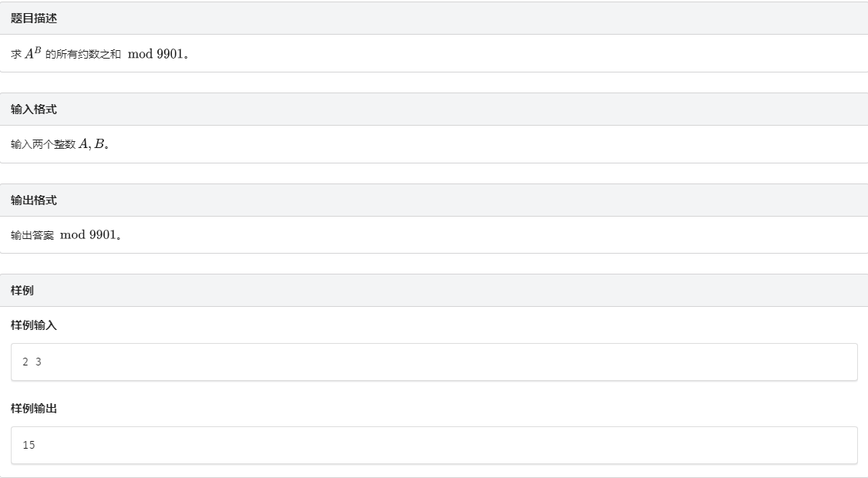
Task: Click blank area right of 样例 title
Action: 463,291
